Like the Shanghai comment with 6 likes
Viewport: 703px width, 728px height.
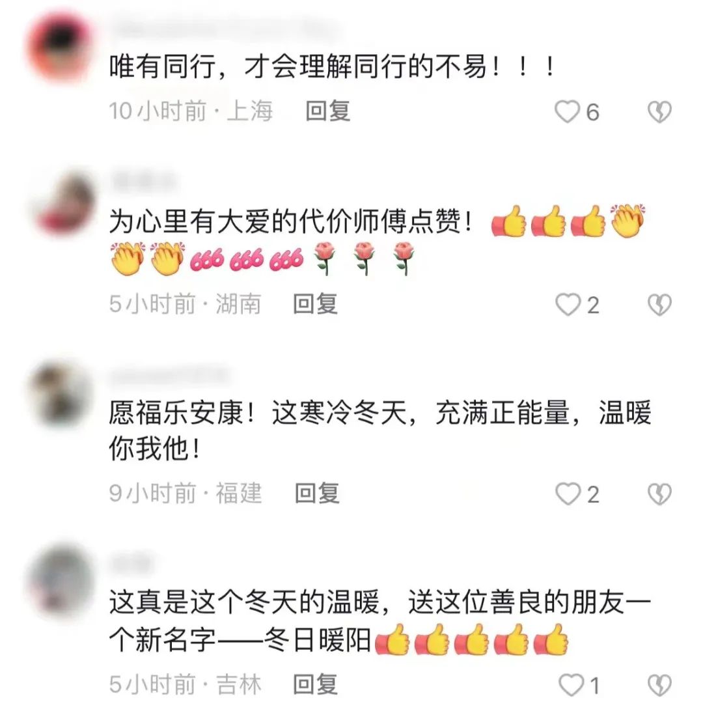pyautogui.click(x=567, y=111)
